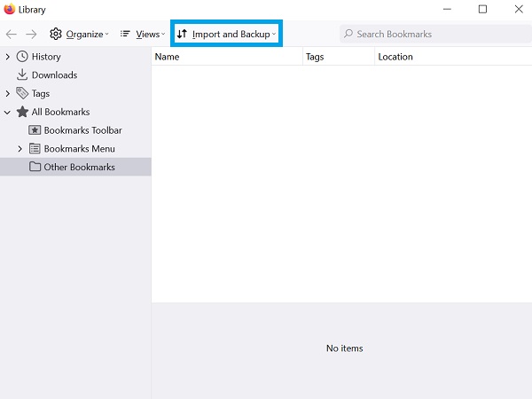
Task: Sort by the Location column header
Action: [x=450, y=57]
